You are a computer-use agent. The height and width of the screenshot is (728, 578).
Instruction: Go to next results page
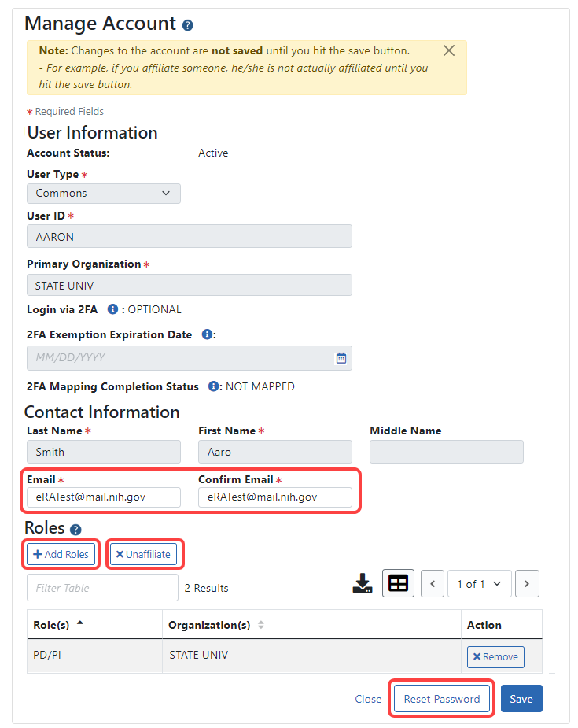(x=527, y=584)
